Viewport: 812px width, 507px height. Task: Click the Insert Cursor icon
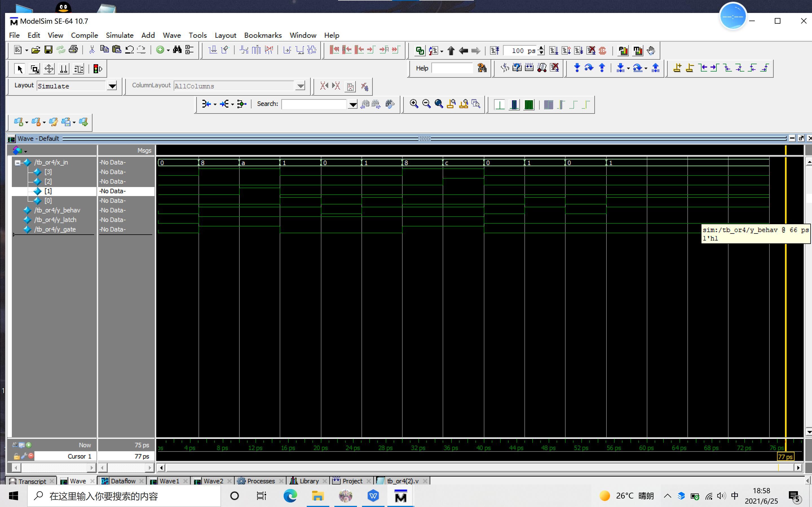click(677, 68)
